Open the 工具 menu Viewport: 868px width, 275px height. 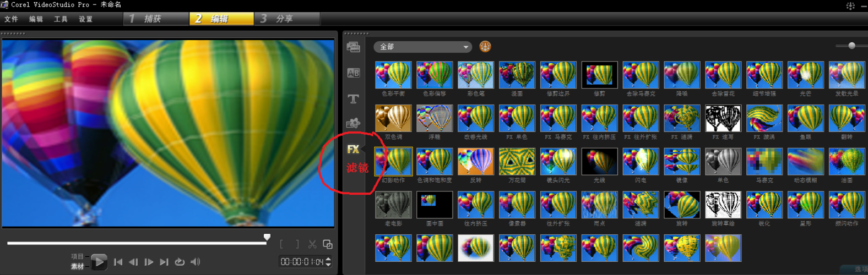pyautogui.click(x=61, y=19)
